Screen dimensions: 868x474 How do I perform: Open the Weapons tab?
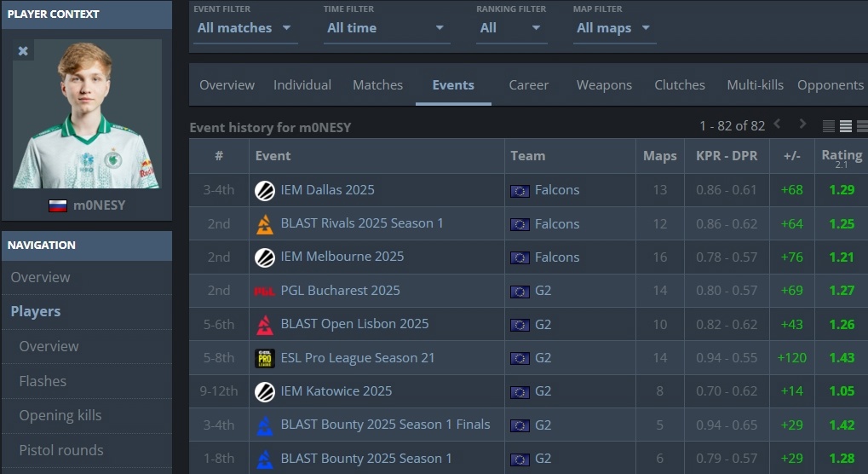(x=604, y=84)
